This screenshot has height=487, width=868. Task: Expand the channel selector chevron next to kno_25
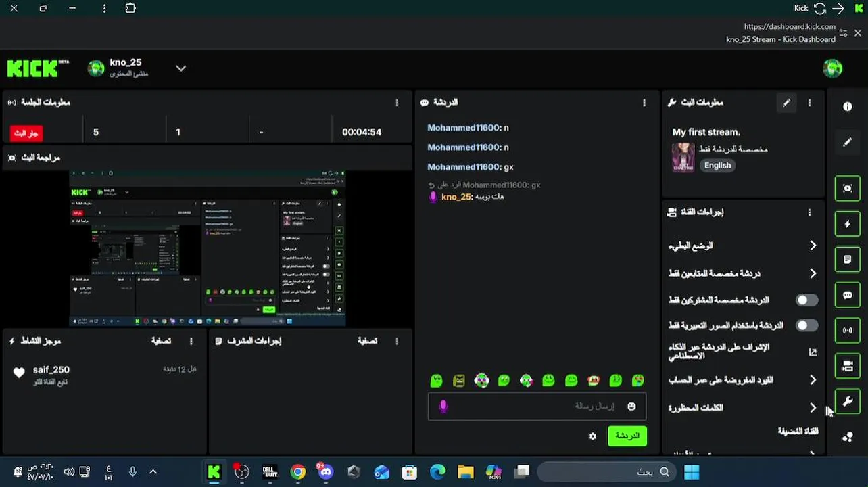coord(180,68)
